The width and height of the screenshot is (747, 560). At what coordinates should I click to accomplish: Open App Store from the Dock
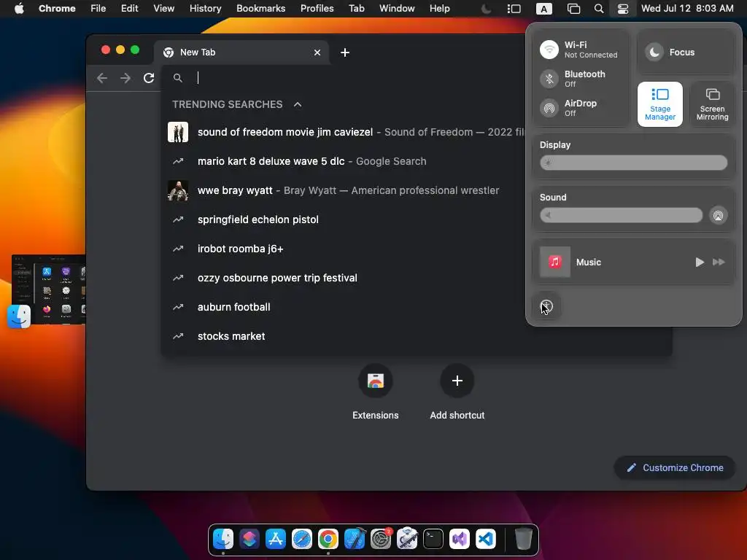[x=275, y=539]
